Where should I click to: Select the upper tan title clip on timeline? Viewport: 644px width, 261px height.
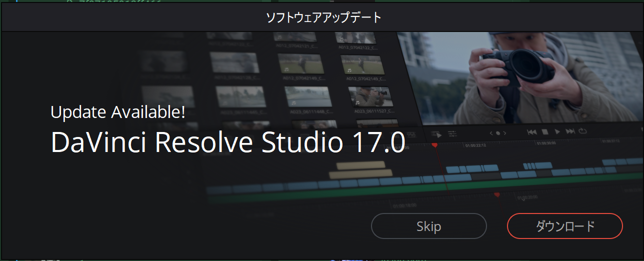point(360,164)
